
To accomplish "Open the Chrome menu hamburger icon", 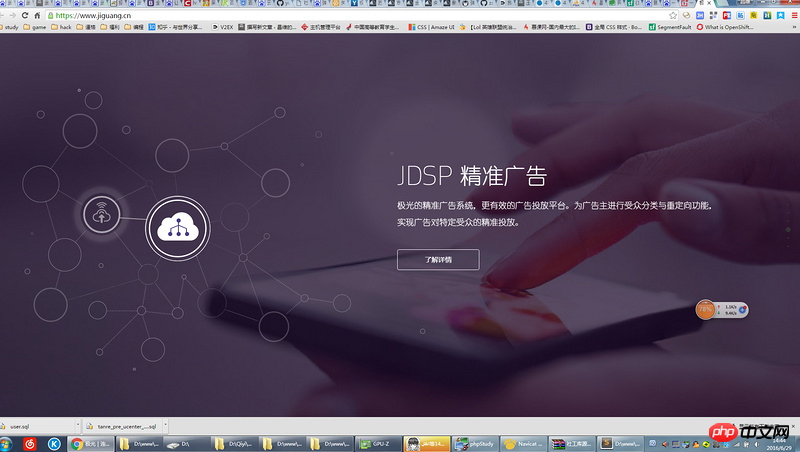I will tap(794, 15).
